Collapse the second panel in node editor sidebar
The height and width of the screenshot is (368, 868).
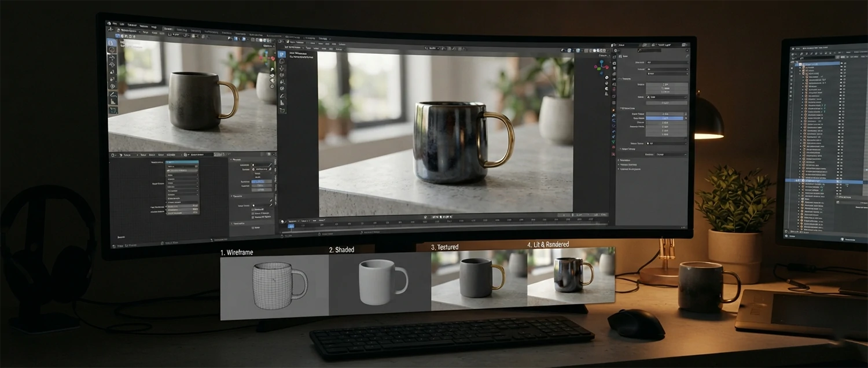click(x=231, y=196)
